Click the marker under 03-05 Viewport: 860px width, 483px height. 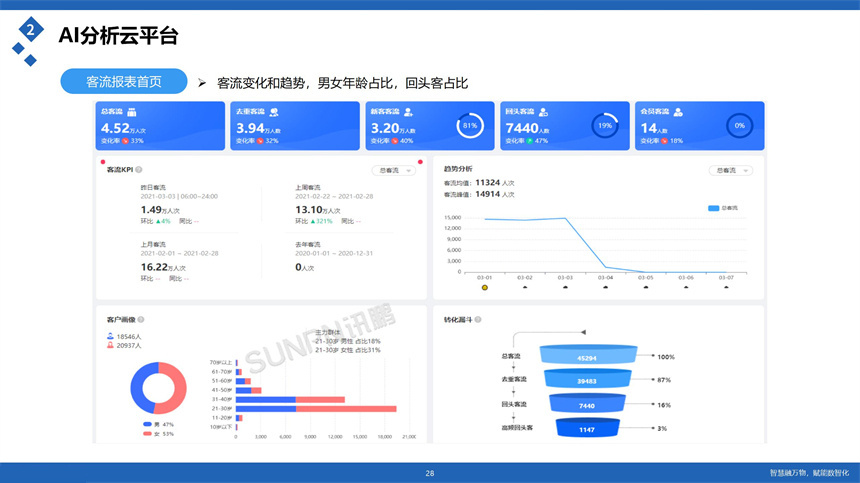646,287
